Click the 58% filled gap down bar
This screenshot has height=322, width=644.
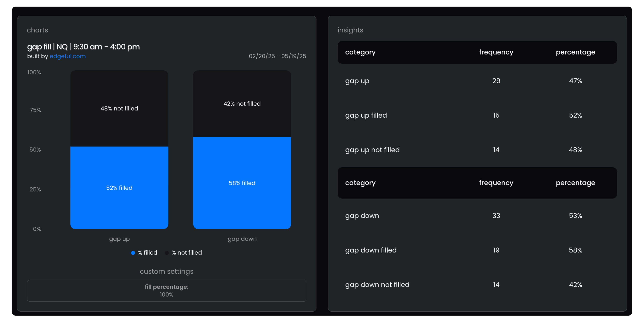pyautogui.click(x=242, y=183)
